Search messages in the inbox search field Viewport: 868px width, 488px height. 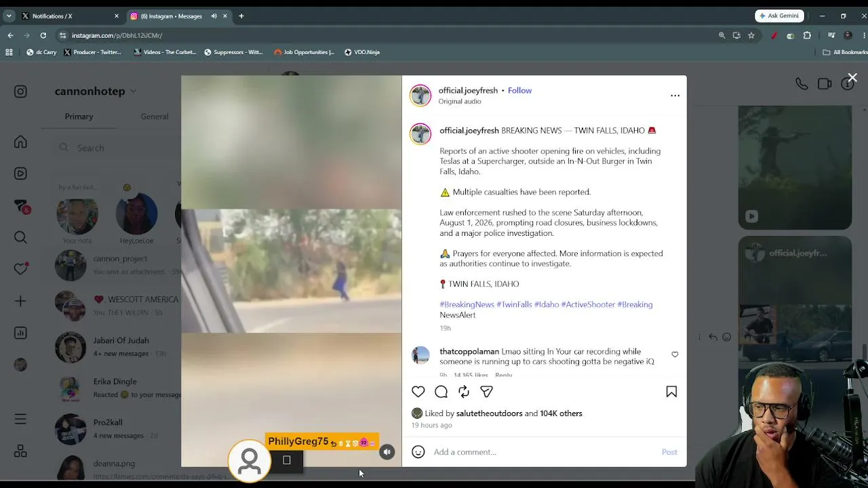(115, 148)
